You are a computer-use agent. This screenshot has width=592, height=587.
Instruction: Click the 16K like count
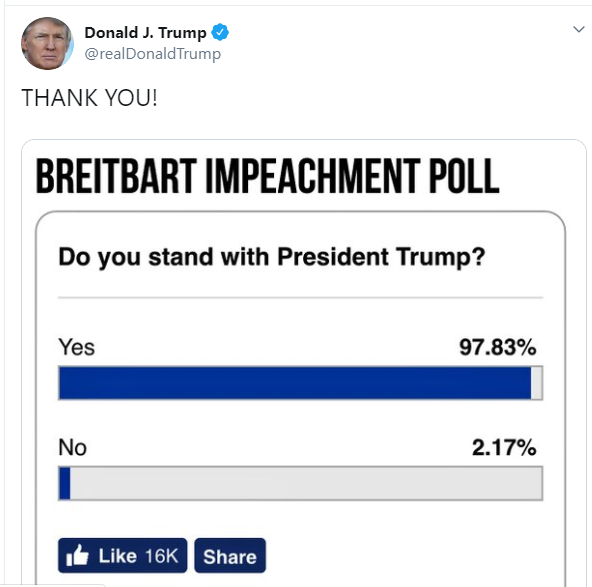point(161,556)
